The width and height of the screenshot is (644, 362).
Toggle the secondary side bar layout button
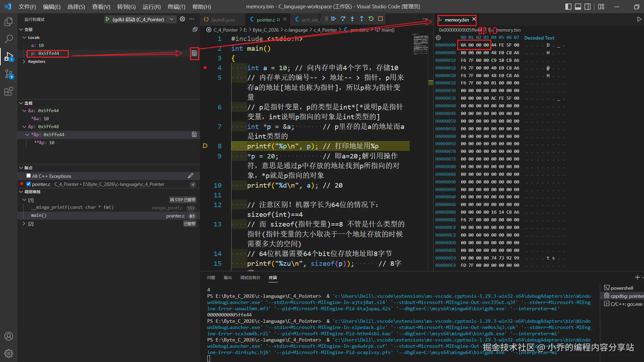click(x=587, y=7)
